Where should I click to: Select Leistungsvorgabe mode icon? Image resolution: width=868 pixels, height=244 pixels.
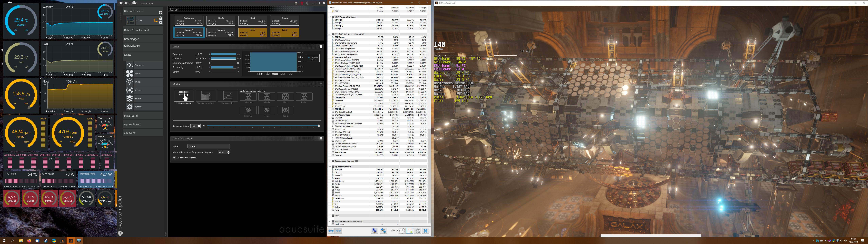184,96
